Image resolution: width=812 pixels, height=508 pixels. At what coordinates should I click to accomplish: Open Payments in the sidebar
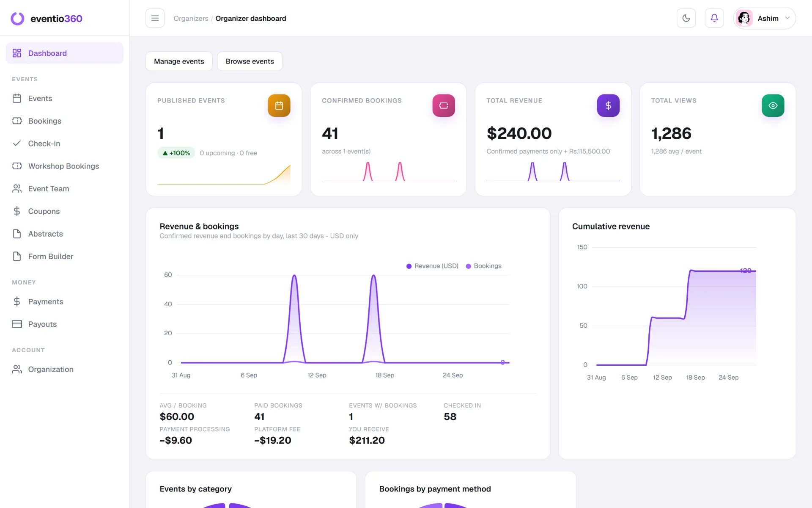(x=65, y=301)
